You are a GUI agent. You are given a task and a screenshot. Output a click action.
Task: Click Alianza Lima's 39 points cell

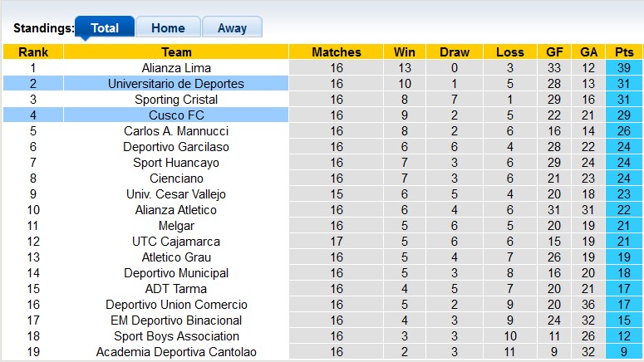click(624, 68)
